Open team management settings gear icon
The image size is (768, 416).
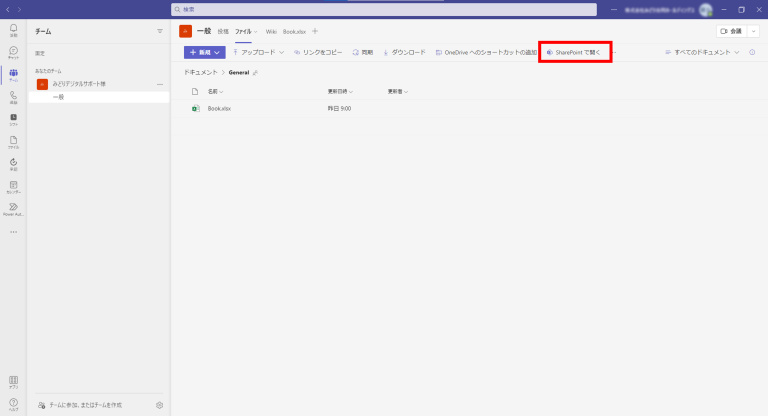(x=160, y=405)
